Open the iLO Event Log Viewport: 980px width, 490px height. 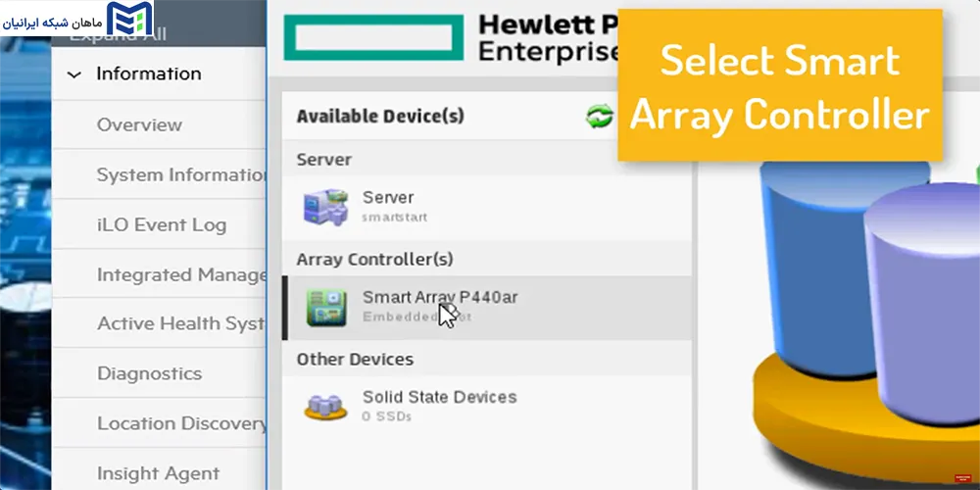click(162, 224)
